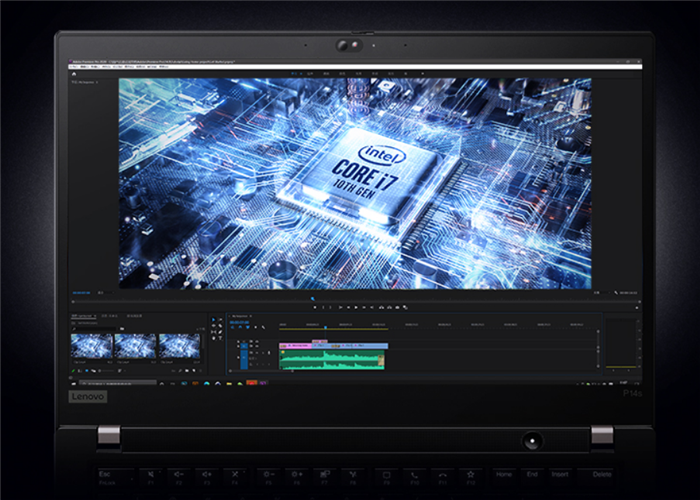Select the Selection tool in tools panel
Screen dimensions: 700x500
click(x=213, y=320)
